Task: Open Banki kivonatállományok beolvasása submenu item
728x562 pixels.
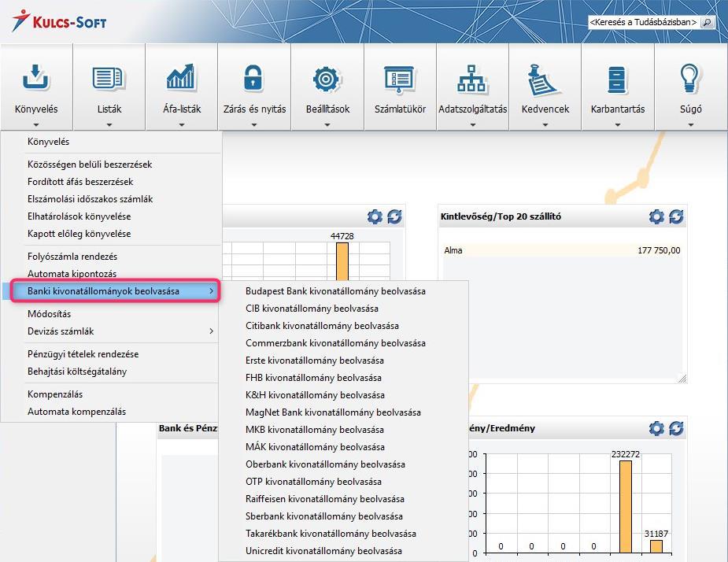Action: [x=110, y=291]
